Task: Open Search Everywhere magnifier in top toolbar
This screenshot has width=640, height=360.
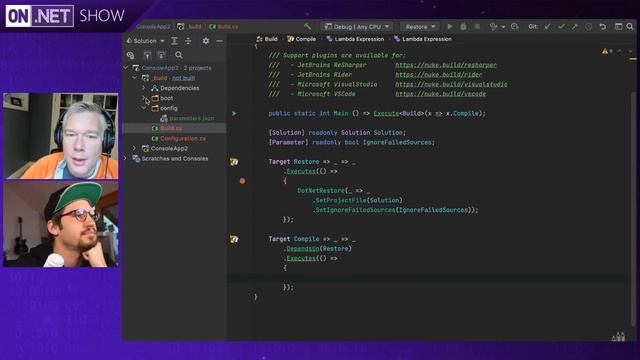Action: point(630,27)
